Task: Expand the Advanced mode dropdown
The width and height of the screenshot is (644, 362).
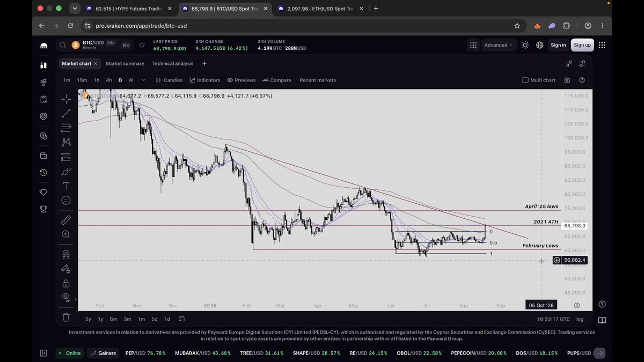Action: tap(499, 45)
